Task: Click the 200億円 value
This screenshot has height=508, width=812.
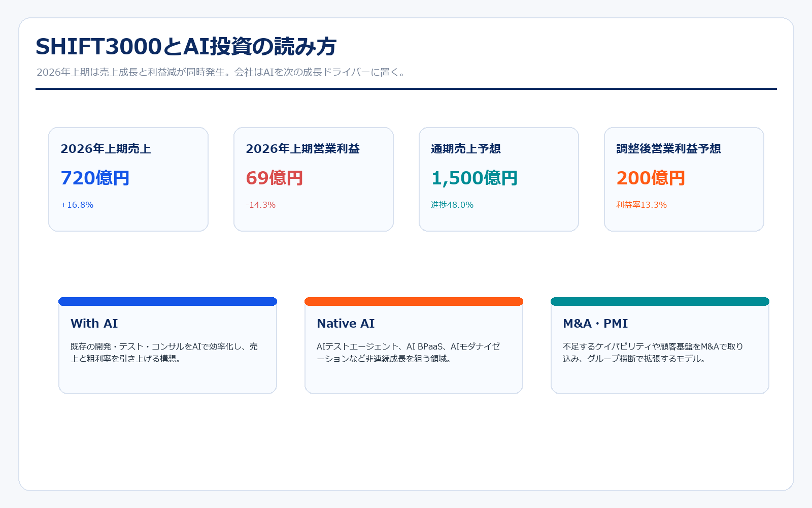Action: coord(651,178)
